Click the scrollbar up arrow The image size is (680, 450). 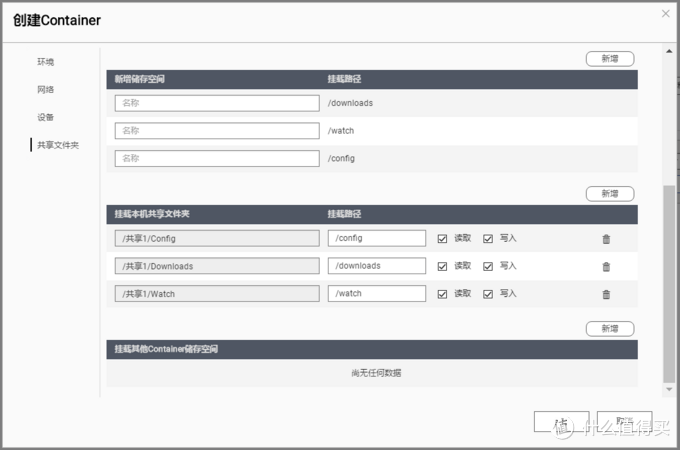669,51
